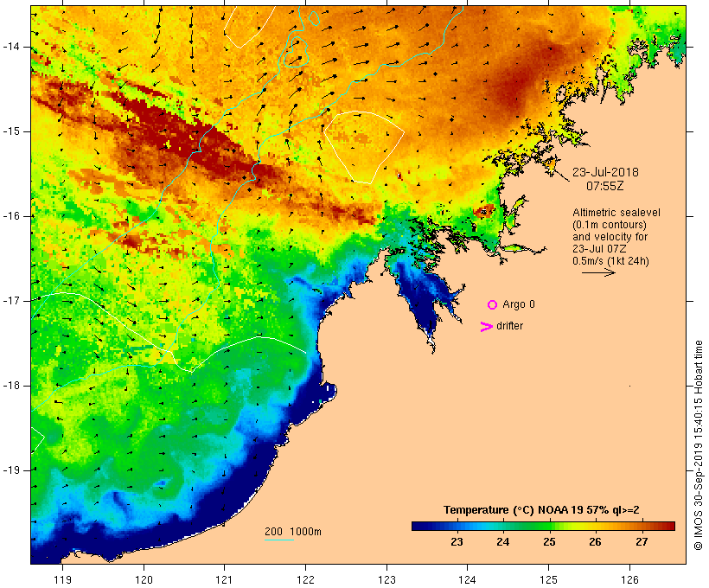Click the temperature color bar
The height and width of the screenshot is (588, 709).
pos(543,526)
